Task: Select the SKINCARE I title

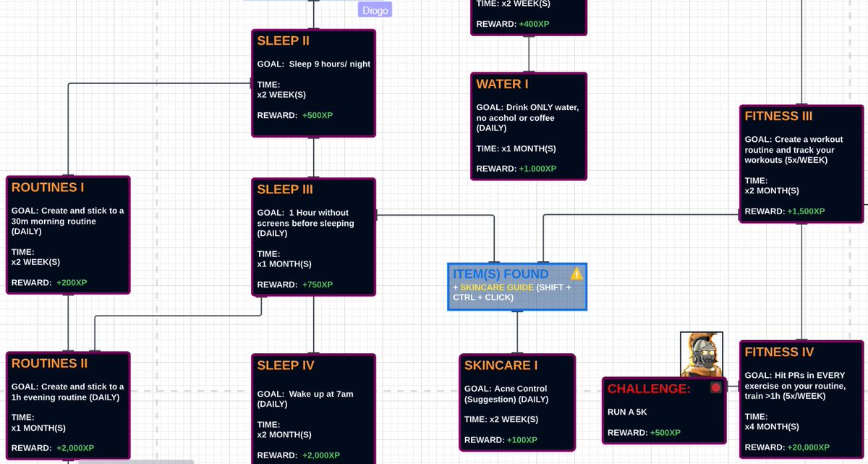Action: [x=501, y=366]
